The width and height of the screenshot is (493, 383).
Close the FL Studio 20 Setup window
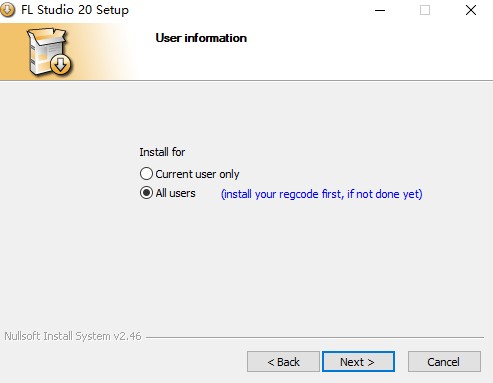(x=471, y=10)
